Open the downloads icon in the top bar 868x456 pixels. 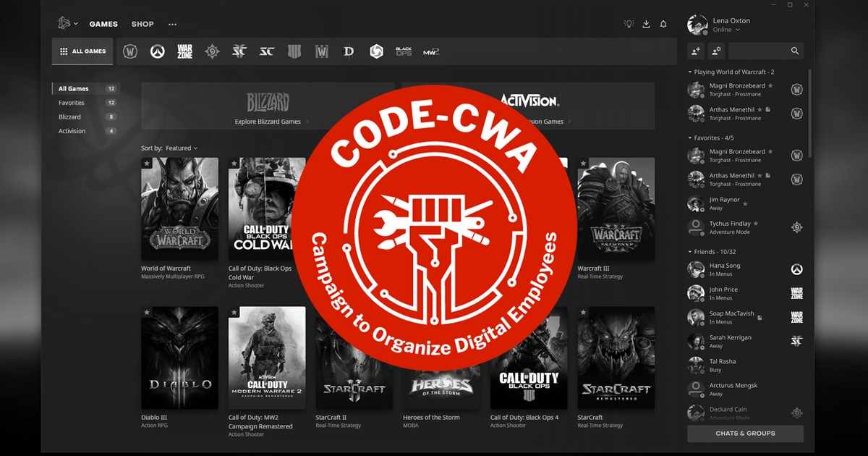click(x=646, y=24)
